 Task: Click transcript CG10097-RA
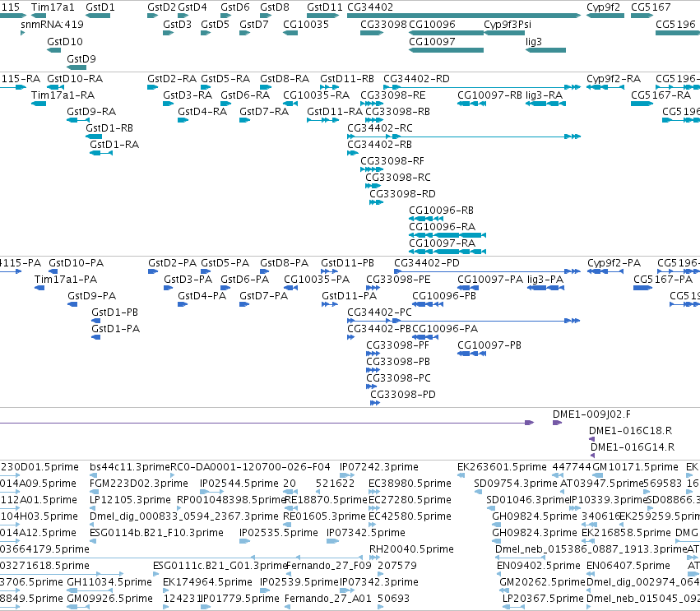(442, 243)
